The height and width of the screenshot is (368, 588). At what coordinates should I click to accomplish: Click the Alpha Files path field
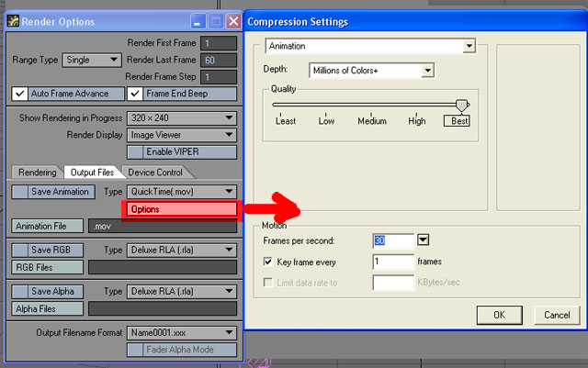[163, 308]
